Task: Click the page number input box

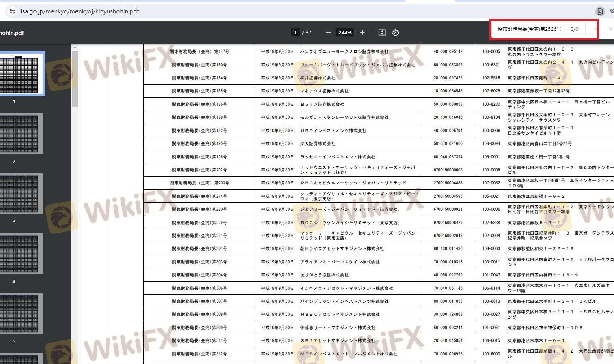Action: [295, 32]
